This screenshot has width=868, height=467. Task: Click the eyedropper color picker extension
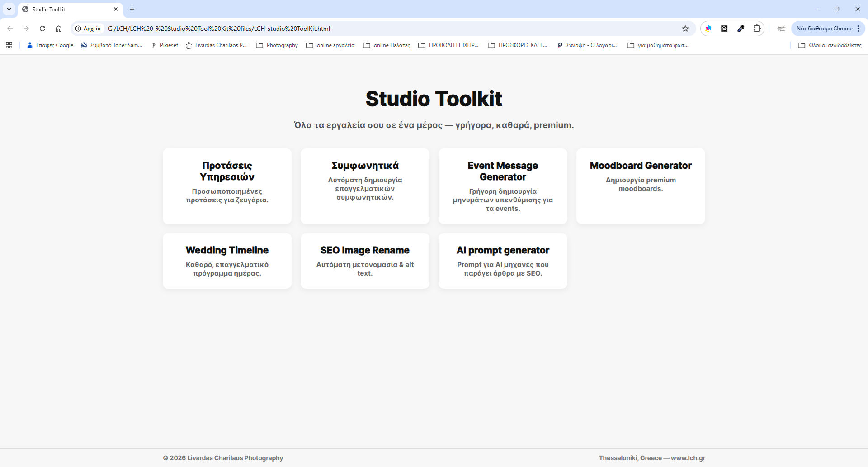click(x=741, y=29)
